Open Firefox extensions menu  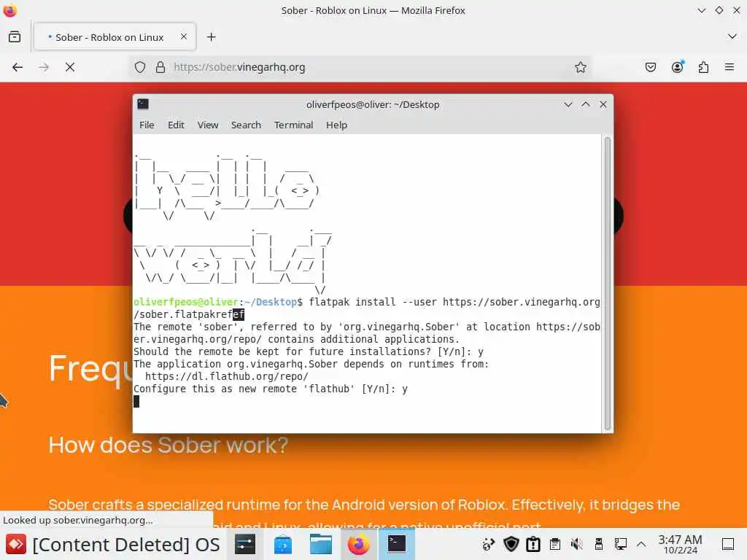coord(704,67)
